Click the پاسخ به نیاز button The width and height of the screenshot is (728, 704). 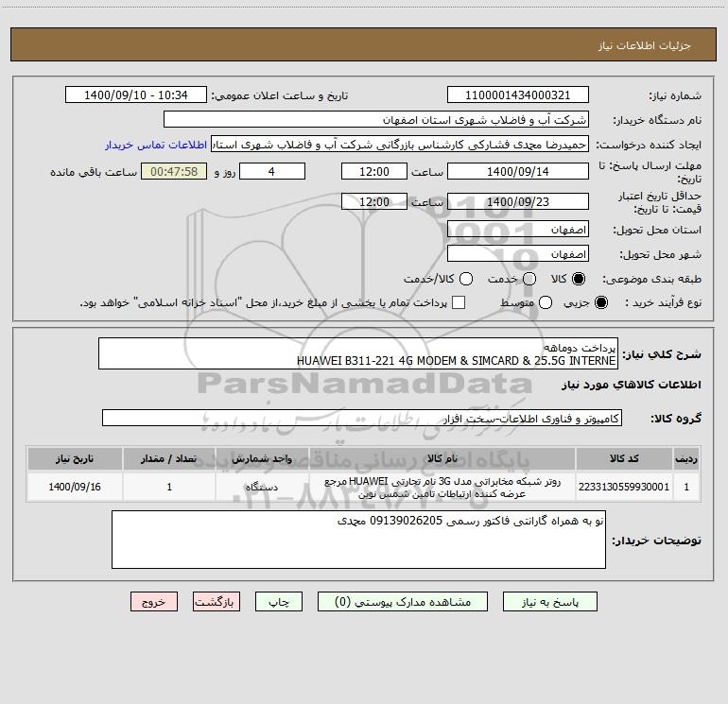[549, 602]
